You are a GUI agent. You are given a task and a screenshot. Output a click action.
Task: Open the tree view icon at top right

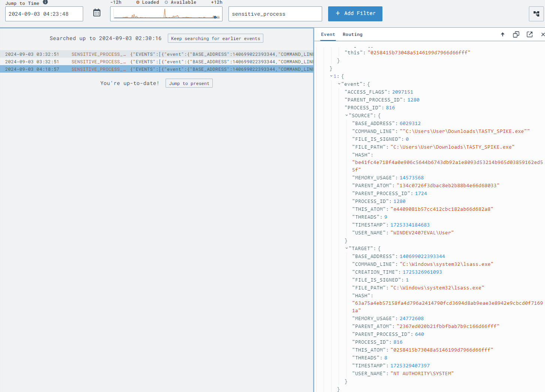coord(536,14)
